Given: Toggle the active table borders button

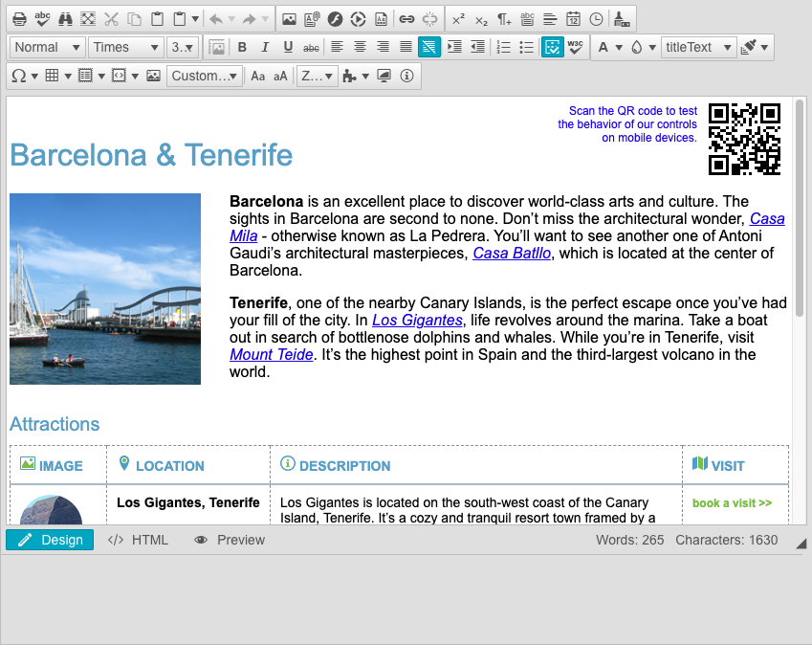Looking at the screenshot, I should tap(553, 47).
